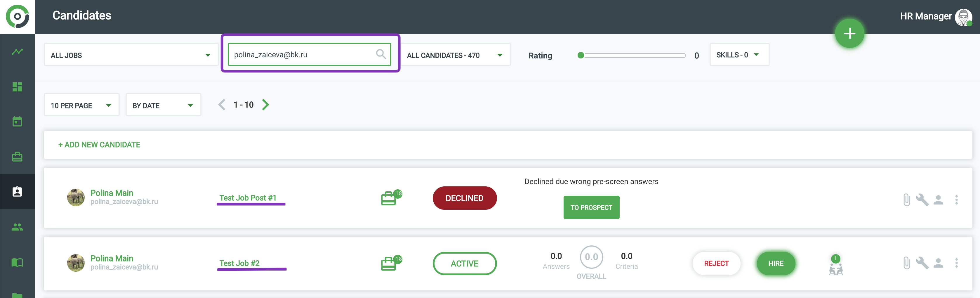Screen dimensions: 980x298
Task: Click the green plus floating add button
Action: point(849,34)
